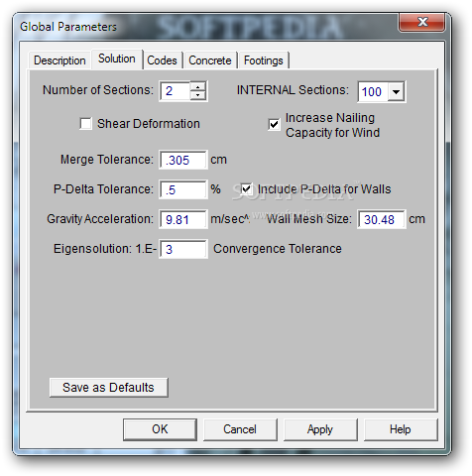Viewport: 472px width, 476px height.
Task: Uncheck Increase Nailing Capacity for Wind
Action: pyautogui.click(x=274, y=125)
